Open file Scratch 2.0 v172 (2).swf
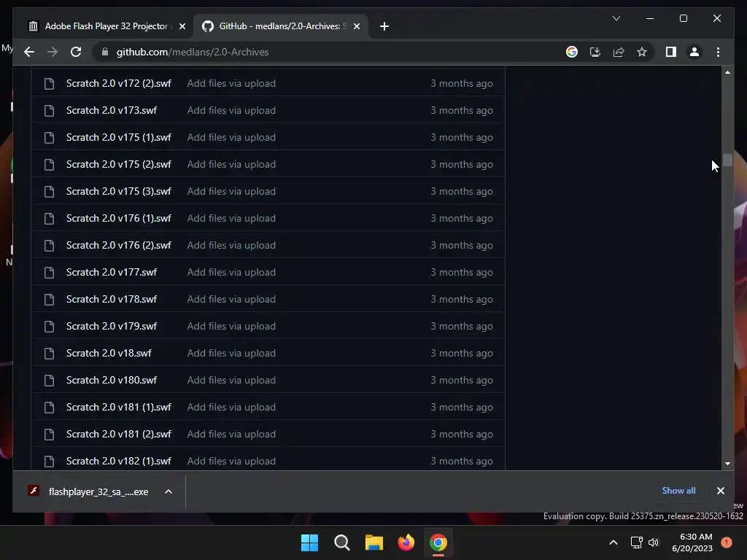 click(119, 83)
